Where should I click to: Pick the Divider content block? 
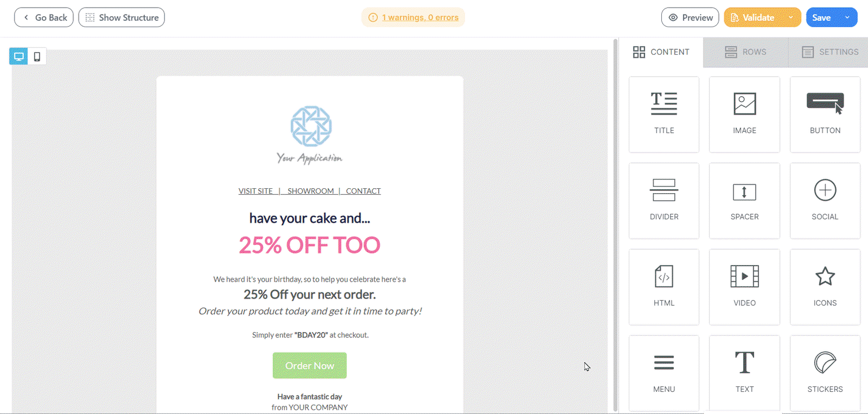(x=663, y=200)
